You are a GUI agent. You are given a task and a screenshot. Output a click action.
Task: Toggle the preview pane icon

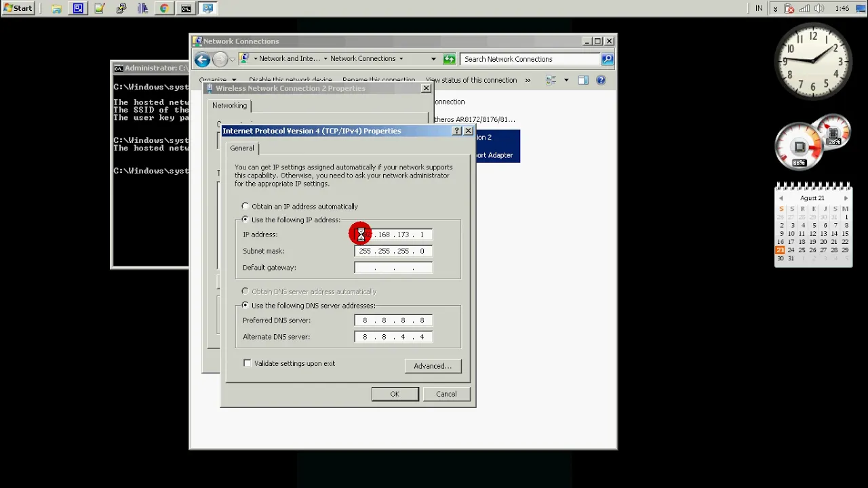(x=583, y=80)
